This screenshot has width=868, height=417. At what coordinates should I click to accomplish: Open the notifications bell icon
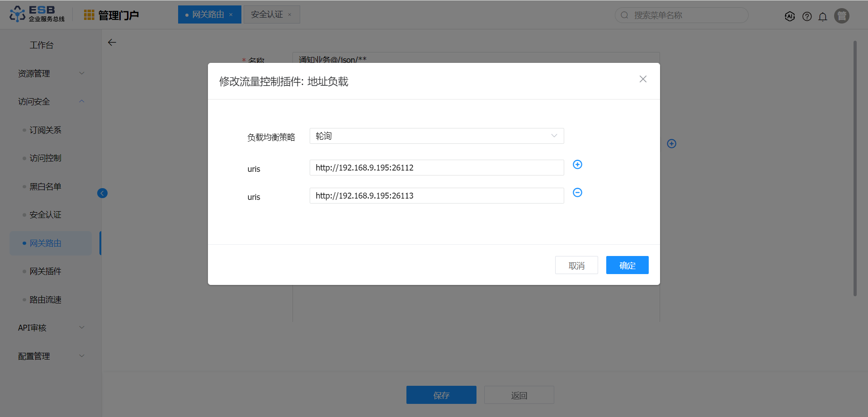point(823,17)
